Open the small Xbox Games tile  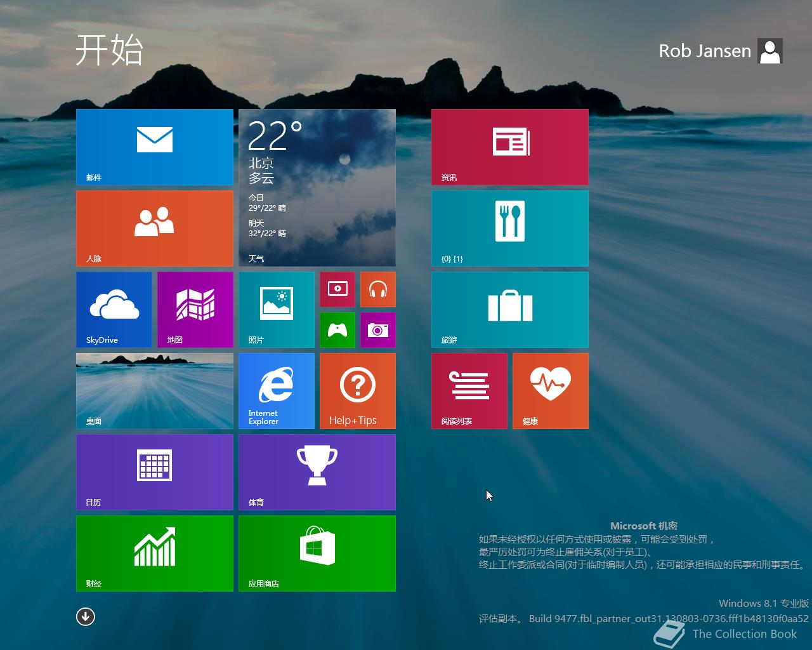337,330
